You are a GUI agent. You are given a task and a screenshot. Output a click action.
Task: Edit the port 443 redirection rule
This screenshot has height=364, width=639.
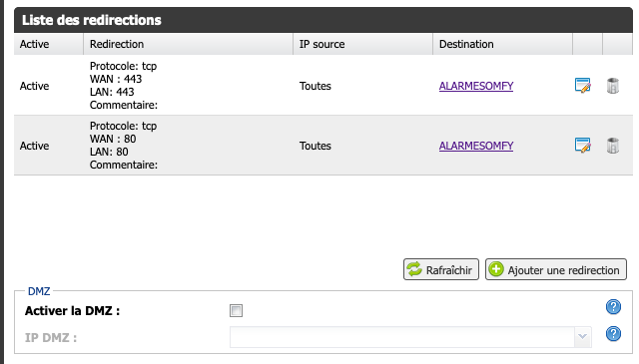coord(583,86)
